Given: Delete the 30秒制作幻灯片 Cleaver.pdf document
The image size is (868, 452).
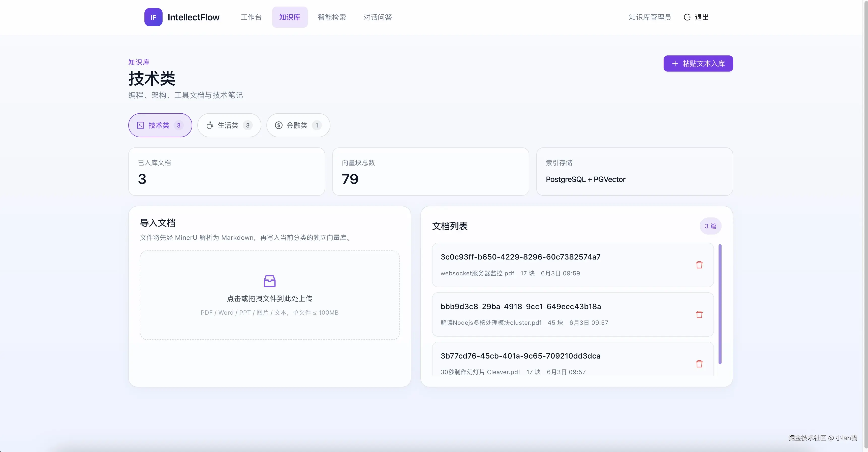Looking at the screenshot, I should tap(699, 364).
